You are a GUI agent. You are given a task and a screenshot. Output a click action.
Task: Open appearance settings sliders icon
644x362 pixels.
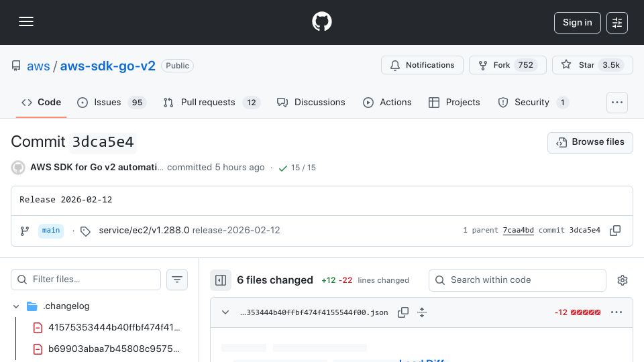(x=617, y=23)
